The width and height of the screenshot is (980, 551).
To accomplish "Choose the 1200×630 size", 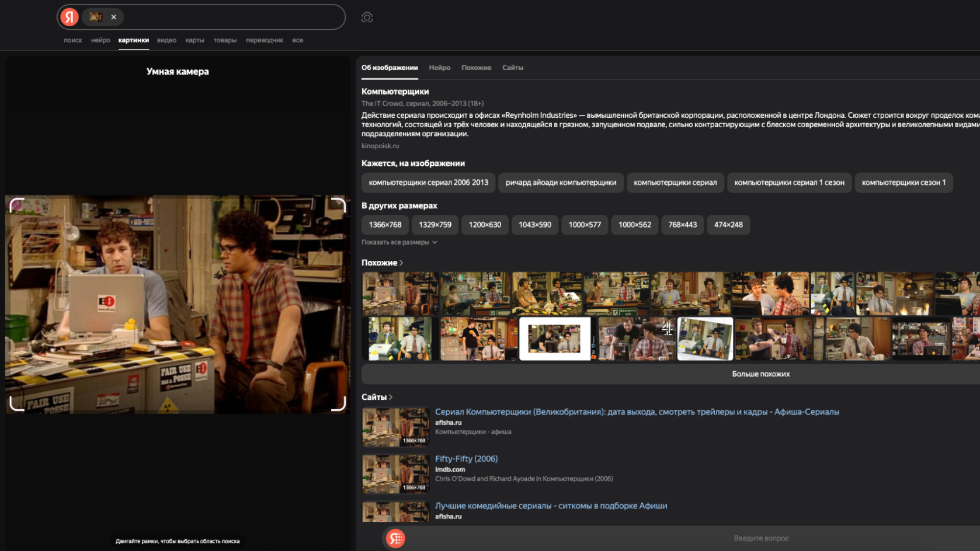I will [x=485, y=225].
